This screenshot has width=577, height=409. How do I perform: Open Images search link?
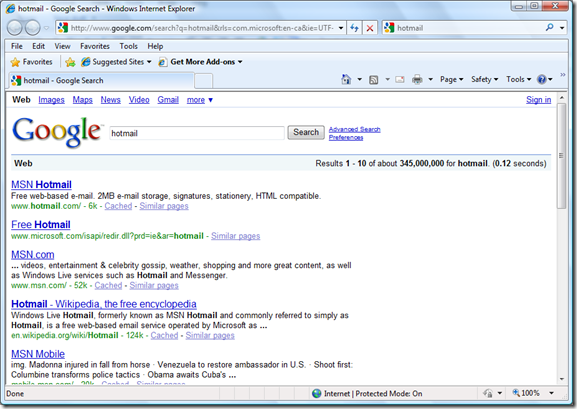pyautogui.click(x=51, y=100)
